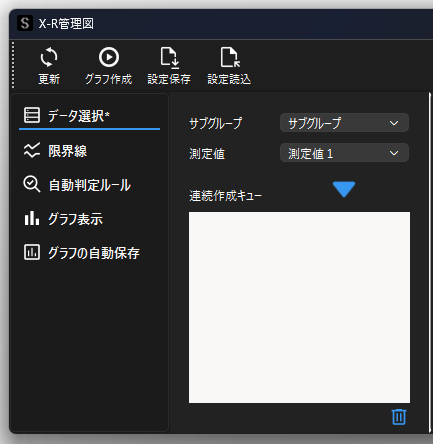Open the サブグループ dropdown
Screen dimensions: 433x444
344,123
